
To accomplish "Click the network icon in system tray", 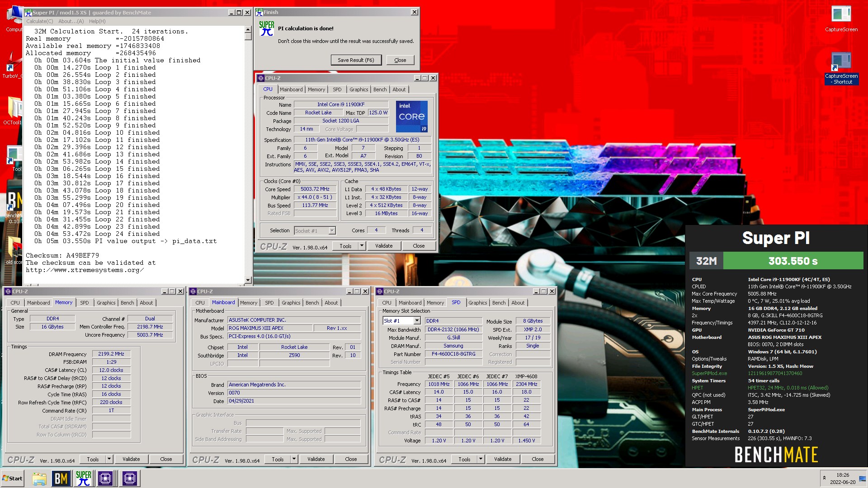I will (x=862, y=479).
